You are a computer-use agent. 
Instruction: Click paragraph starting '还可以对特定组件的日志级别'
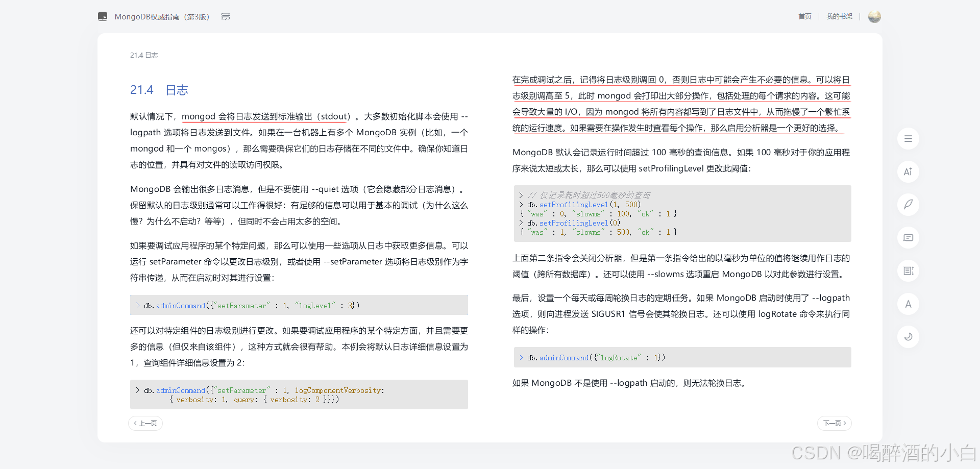coord(299,347)
